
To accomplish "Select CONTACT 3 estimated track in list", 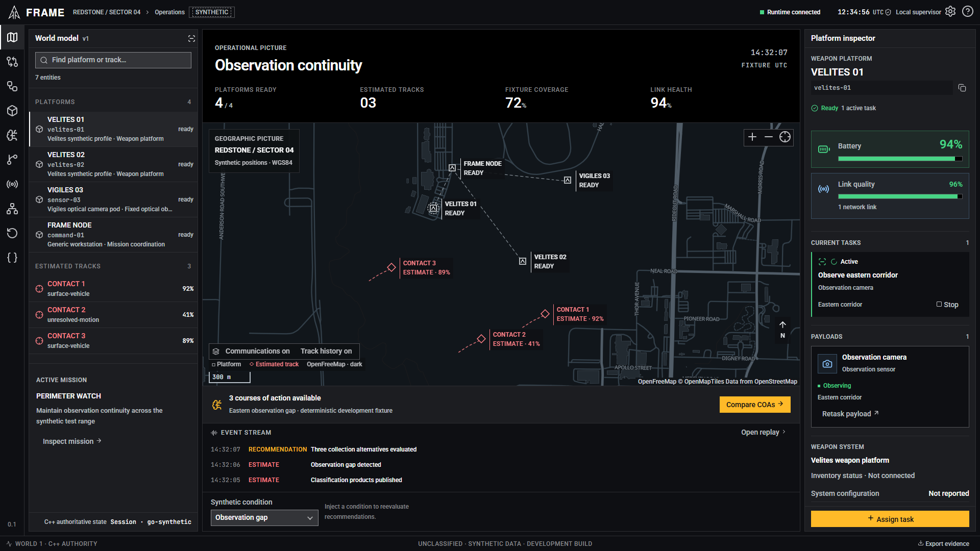I will (113, 341).
